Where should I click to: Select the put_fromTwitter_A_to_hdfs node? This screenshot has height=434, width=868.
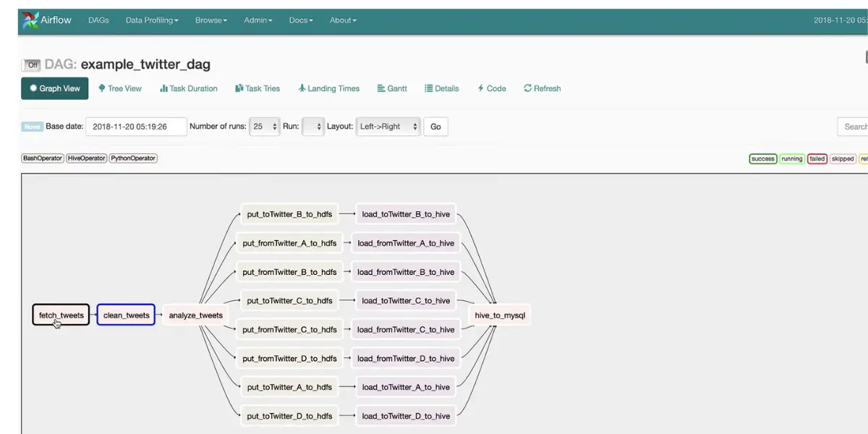point(289,243)
